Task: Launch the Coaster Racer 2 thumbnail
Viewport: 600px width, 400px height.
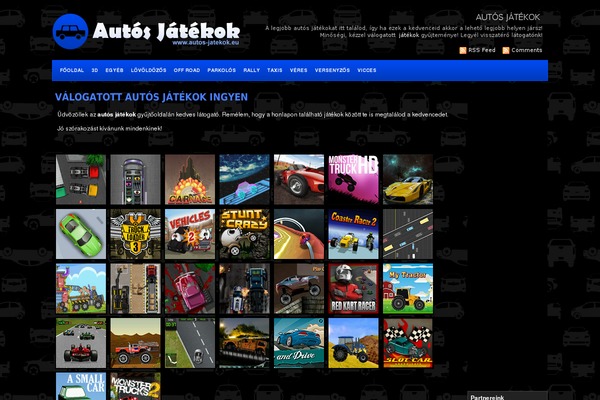Action: click(x=353, y=234)
